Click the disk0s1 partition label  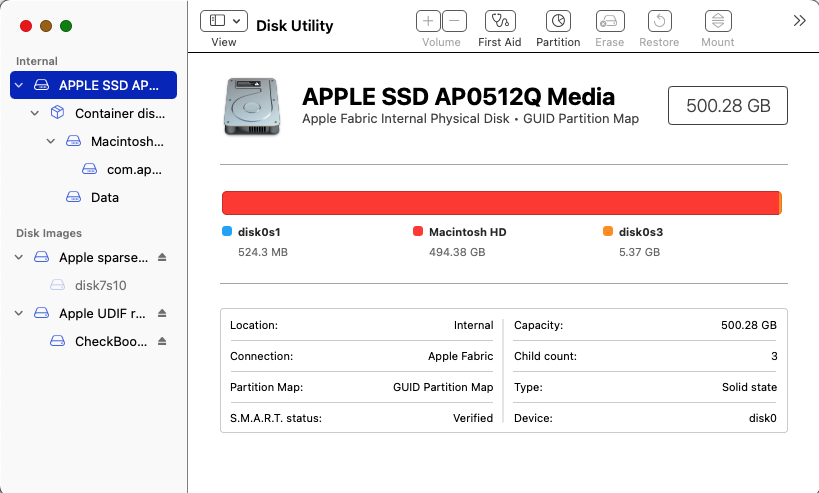pyautogui.click(x=259, y=232)
